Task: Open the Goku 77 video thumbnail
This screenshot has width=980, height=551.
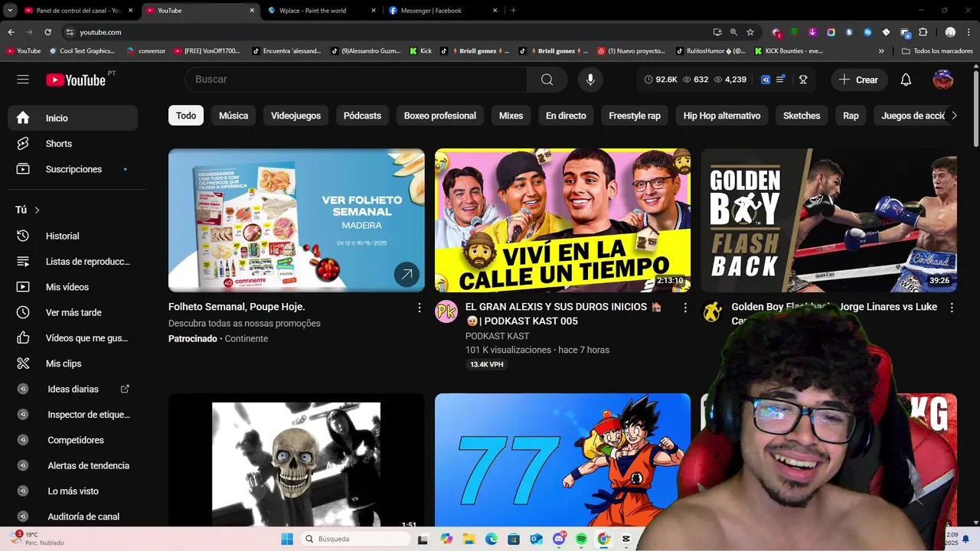Action: (563, 459)
